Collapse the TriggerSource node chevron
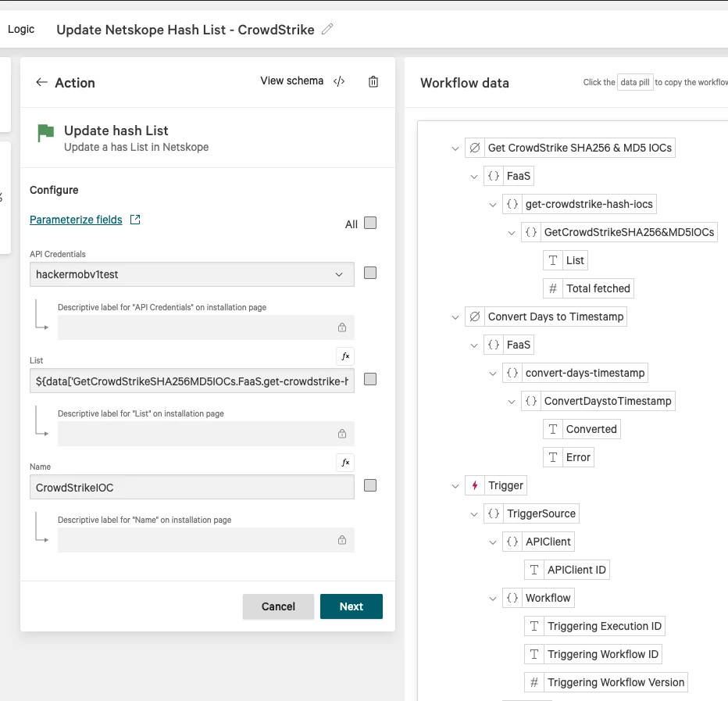Screen dimensions: 728x701 473,513
